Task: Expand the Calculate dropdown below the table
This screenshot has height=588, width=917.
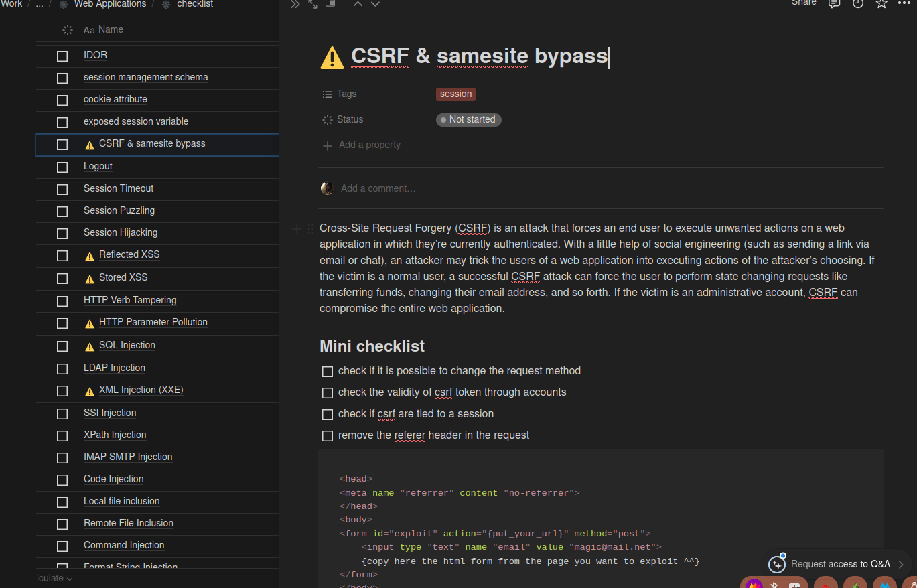Action: (x=55, y=578)
